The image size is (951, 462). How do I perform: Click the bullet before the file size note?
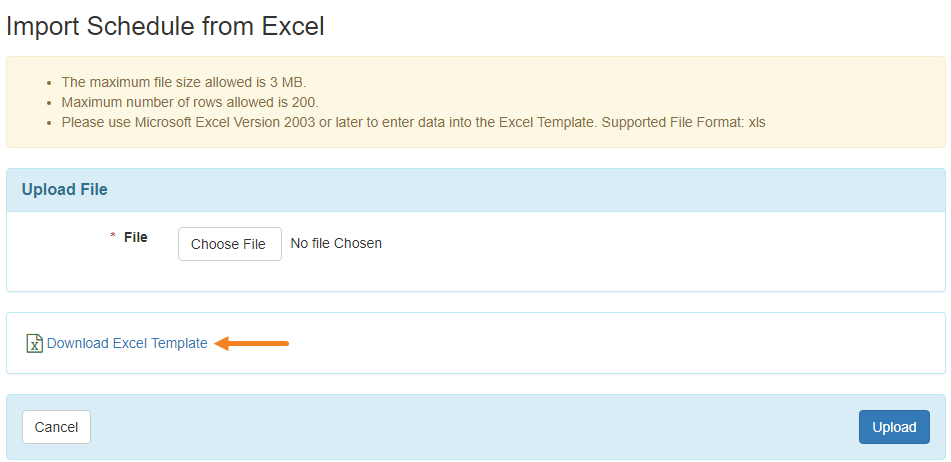pyautogui.click(x=49, y=83)
